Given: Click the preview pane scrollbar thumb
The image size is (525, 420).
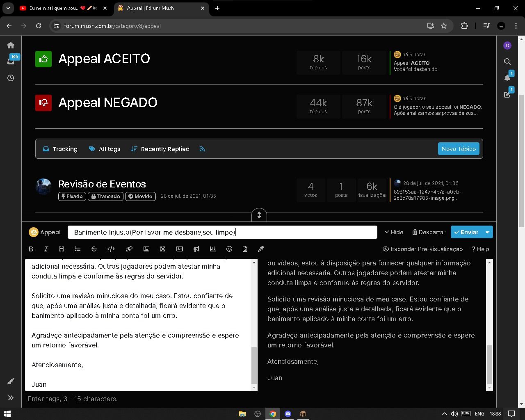Looking at the screenshot, I should pos(489,364).
